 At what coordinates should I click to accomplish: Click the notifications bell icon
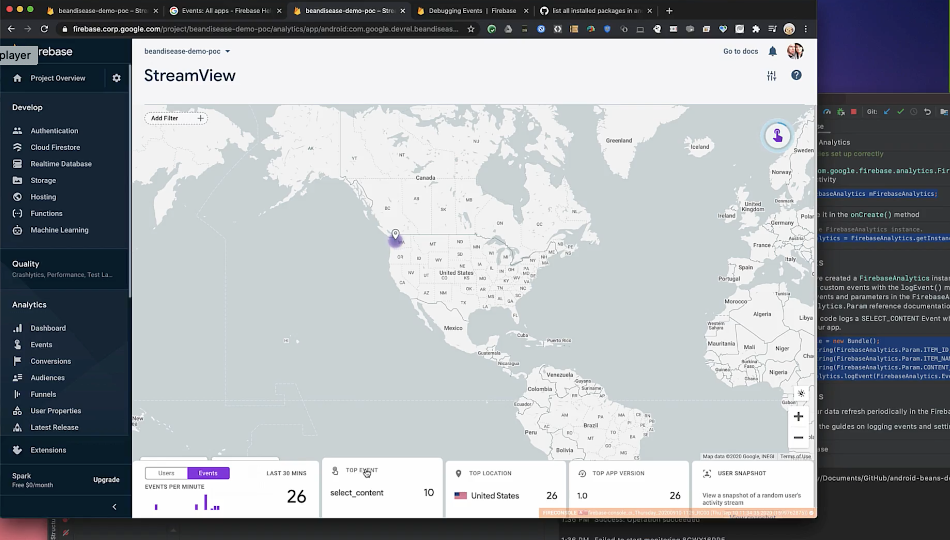tap(772, 51)
